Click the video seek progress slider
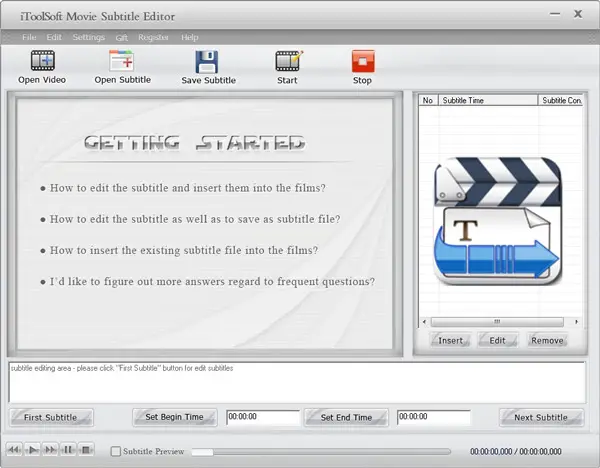 (x=321, y=452)
